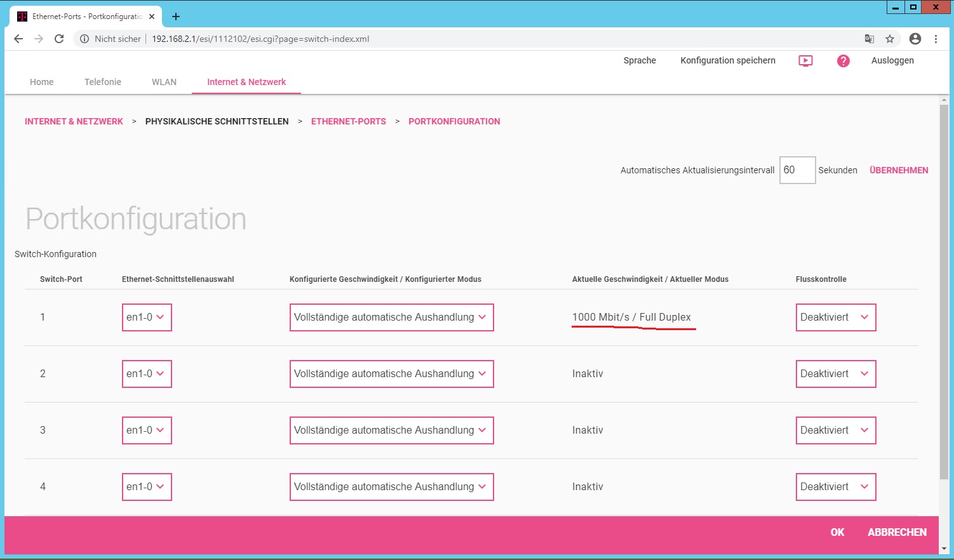Open en1-0 interface dropdown for port 4
Screen dimensions: 954x560
pos(147,487)
